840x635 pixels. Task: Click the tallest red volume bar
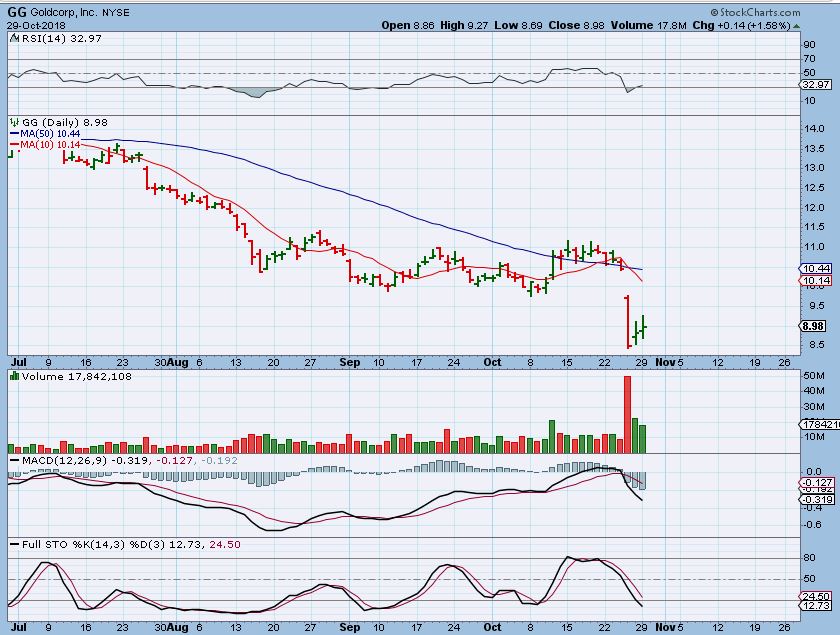pos(627,415)
